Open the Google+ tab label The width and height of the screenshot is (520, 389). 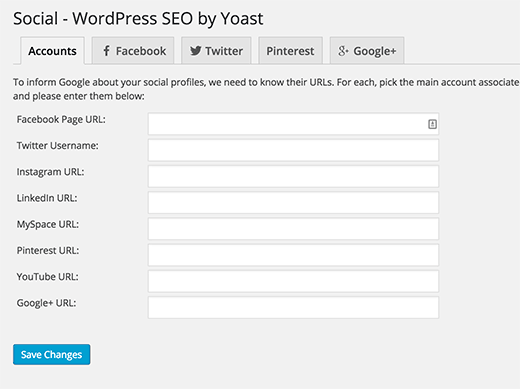point(375,51)
